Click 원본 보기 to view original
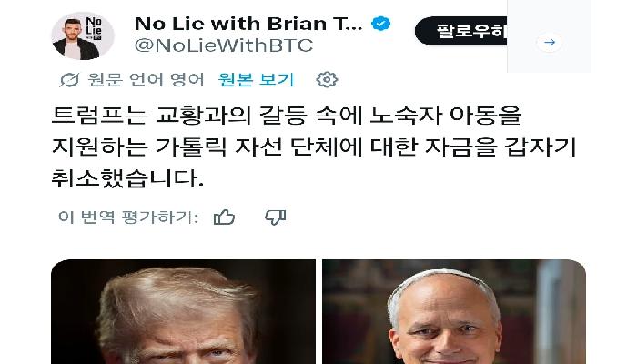Screen dimensions: 637x364 coord(256,79)
